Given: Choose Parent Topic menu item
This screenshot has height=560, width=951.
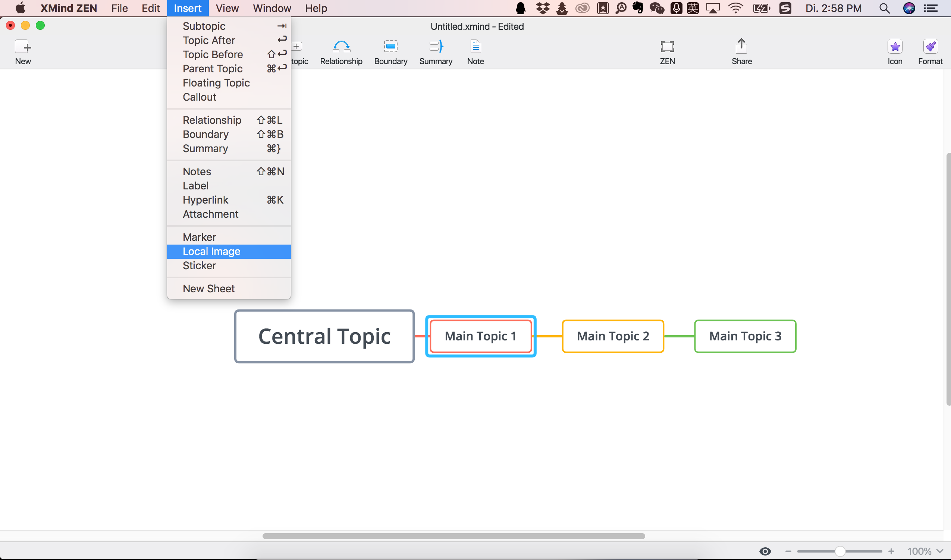Looking at the screenshot, I should pos(229,69).
